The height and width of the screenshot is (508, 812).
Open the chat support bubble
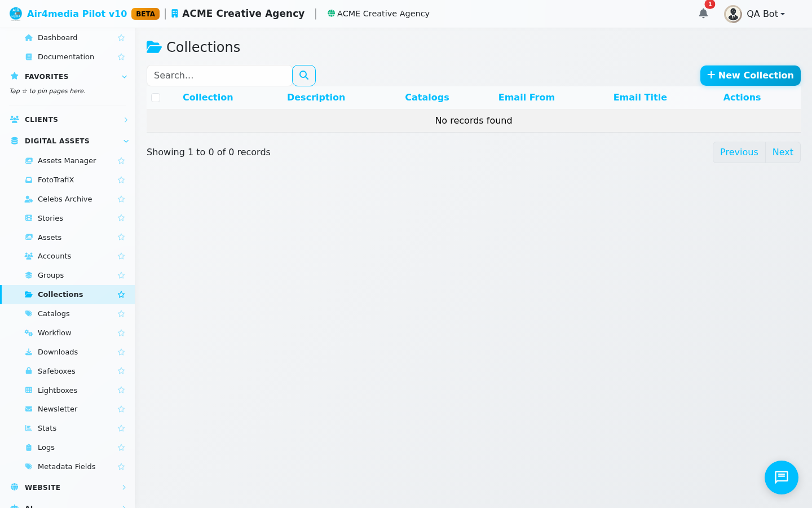[x=782, y=478]
